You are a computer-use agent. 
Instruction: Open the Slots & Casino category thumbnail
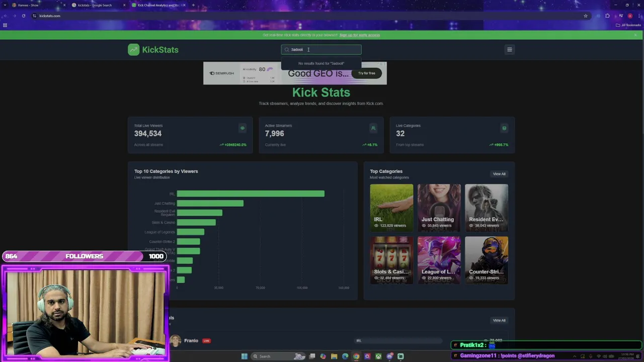391,260
